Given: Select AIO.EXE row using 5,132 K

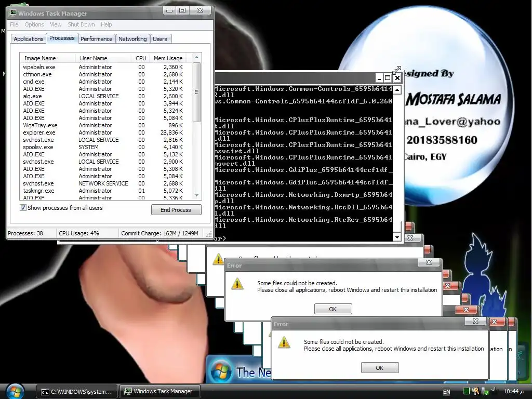Looking at the screenshot, I should click(x=106, y=154).
